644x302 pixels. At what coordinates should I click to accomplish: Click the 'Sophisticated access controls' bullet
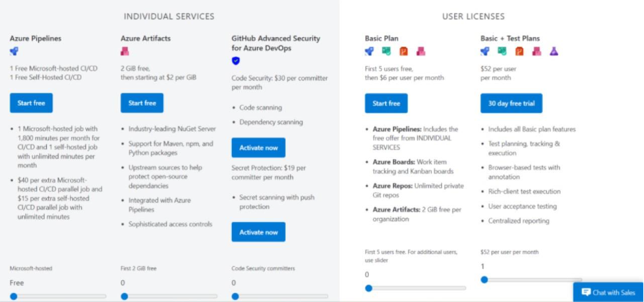[171, 224]
